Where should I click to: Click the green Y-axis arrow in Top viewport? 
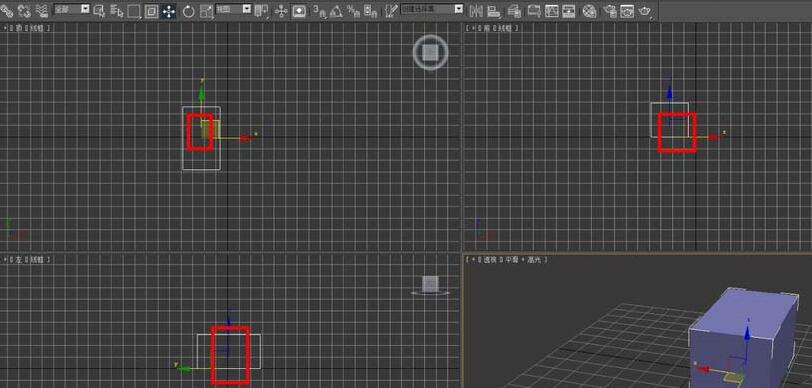point(201,93)
